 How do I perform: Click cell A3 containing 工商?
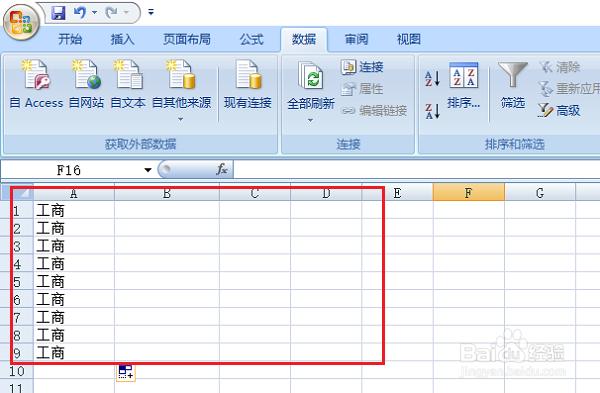74,246
